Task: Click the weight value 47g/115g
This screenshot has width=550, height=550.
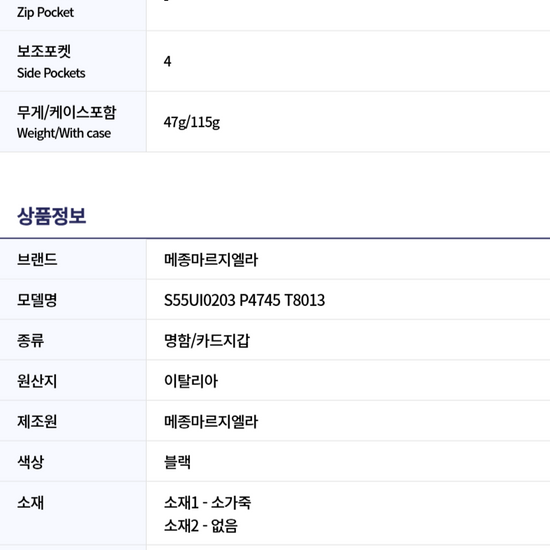Action: tap(192, 122)
